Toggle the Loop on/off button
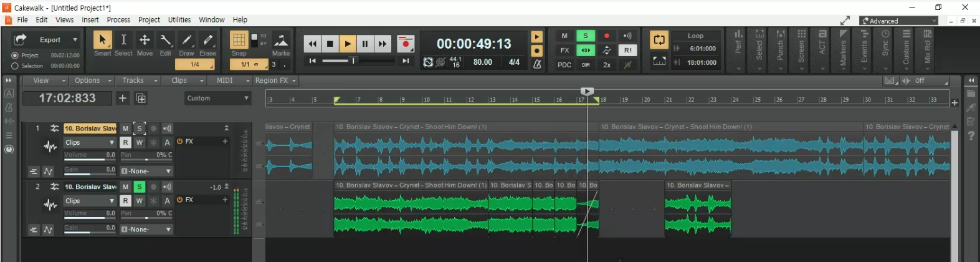Image resolution: width=980 pixels, height=262 pixels. pyautogui.click(x=659, y=40)
